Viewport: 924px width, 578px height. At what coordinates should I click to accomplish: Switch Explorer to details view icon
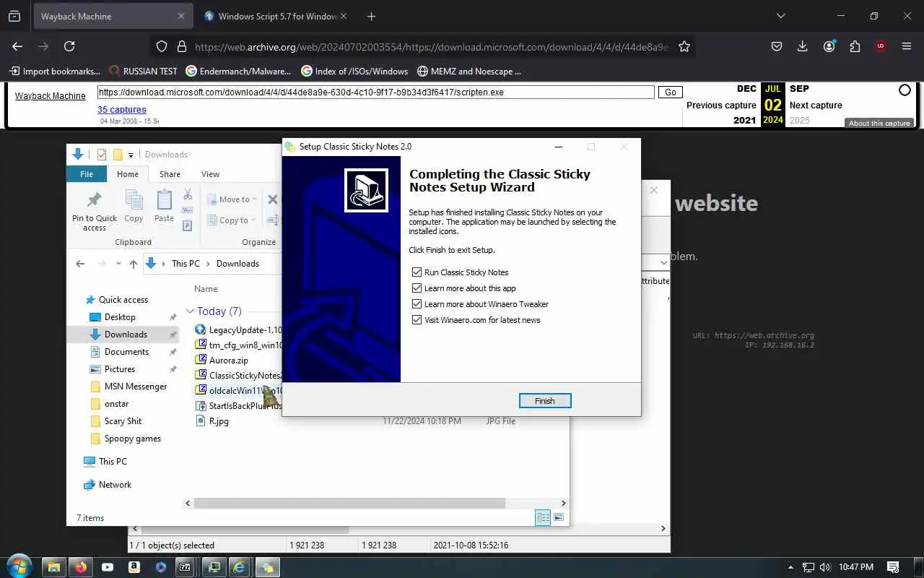pyautogui.click(x=543, y=517)
